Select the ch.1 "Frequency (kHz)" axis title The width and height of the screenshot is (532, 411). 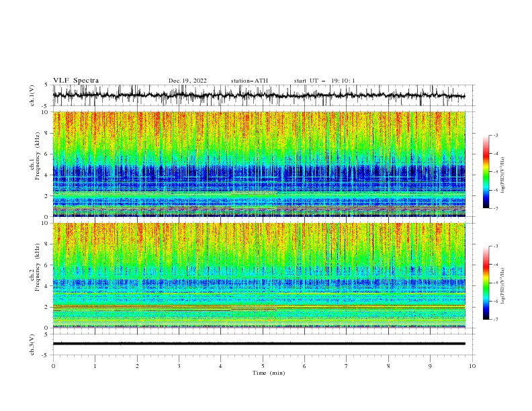pos(37,156)
